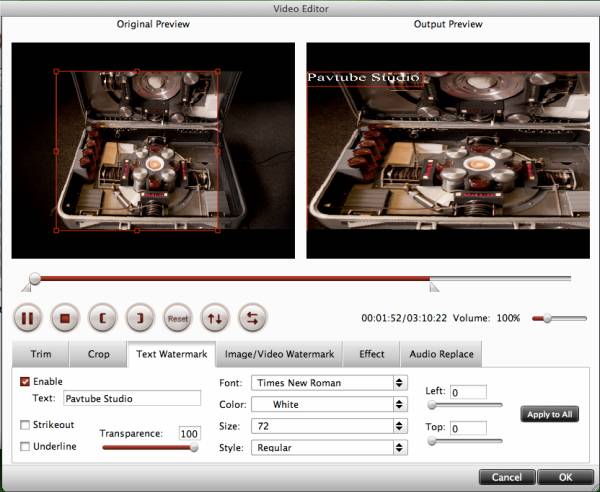Flip video vertically with up-down arrows icon
This screenshot has width=600, height=492.
pyautogui.click(x=215, y=318)
